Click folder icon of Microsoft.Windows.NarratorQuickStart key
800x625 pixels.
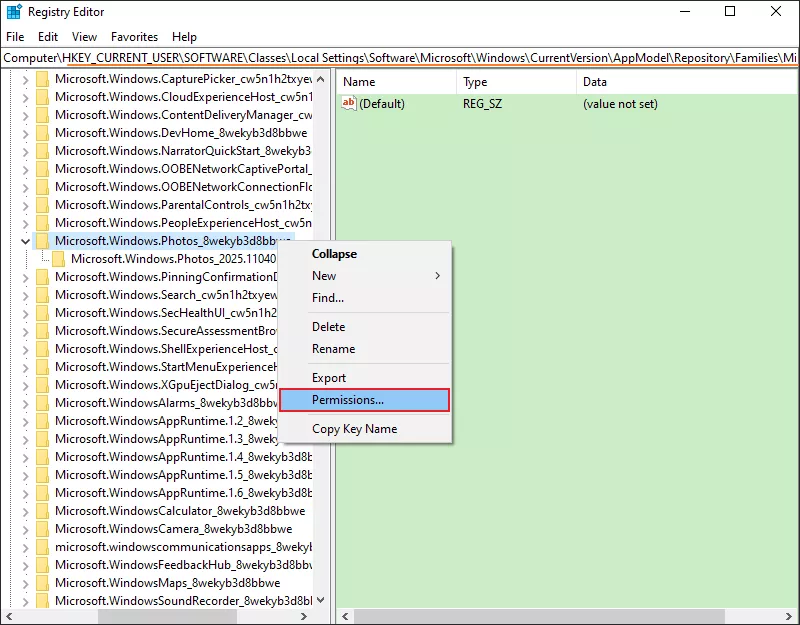(x=43, y=151)
